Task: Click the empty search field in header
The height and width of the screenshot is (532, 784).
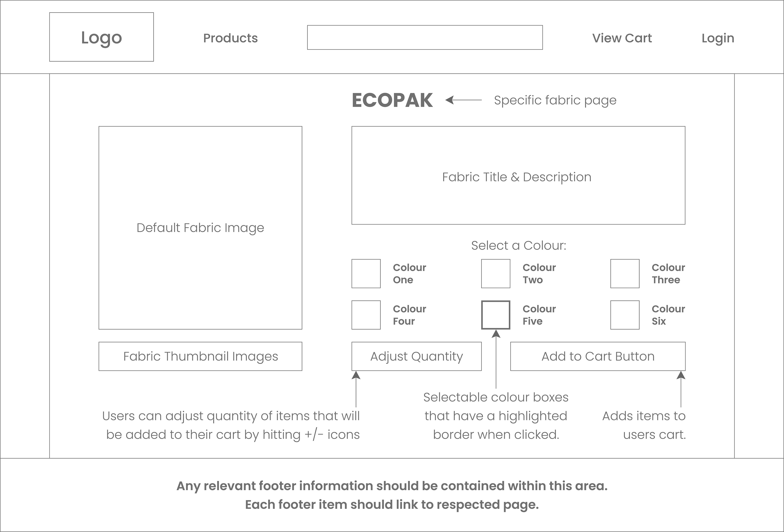Action: [x=425, y=37]
